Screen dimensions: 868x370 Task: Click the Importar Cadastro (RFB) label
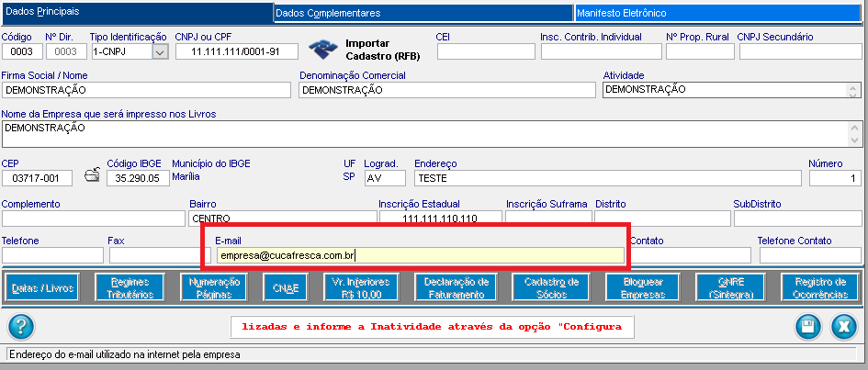[x=382, y=50]
